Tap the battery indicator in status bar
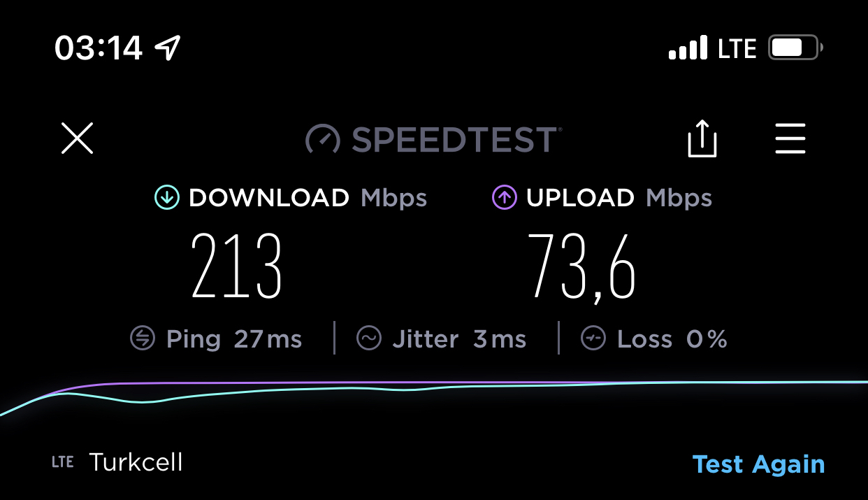The image size is (868, 500). click(x=796, y=48)
